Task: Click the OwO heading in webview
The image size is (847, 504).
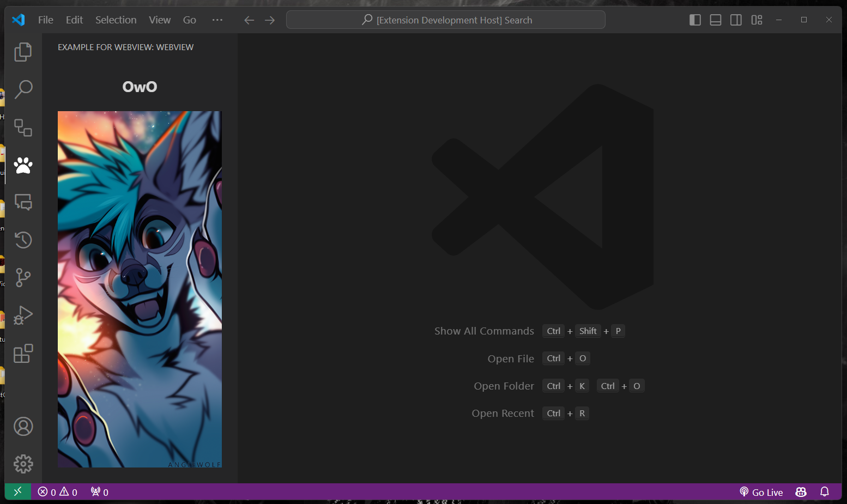Action: [140, 87]
